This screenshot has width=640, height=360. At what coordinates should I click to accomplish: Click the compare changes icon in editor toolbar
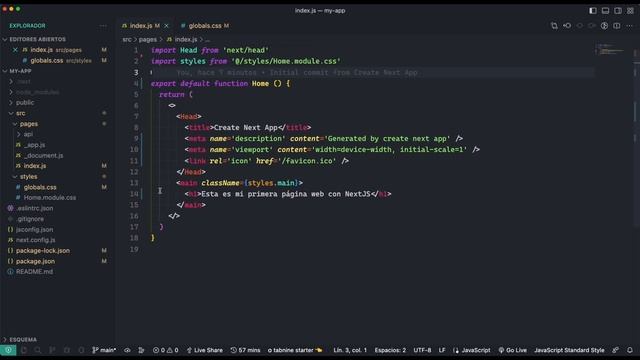[554, 26]
